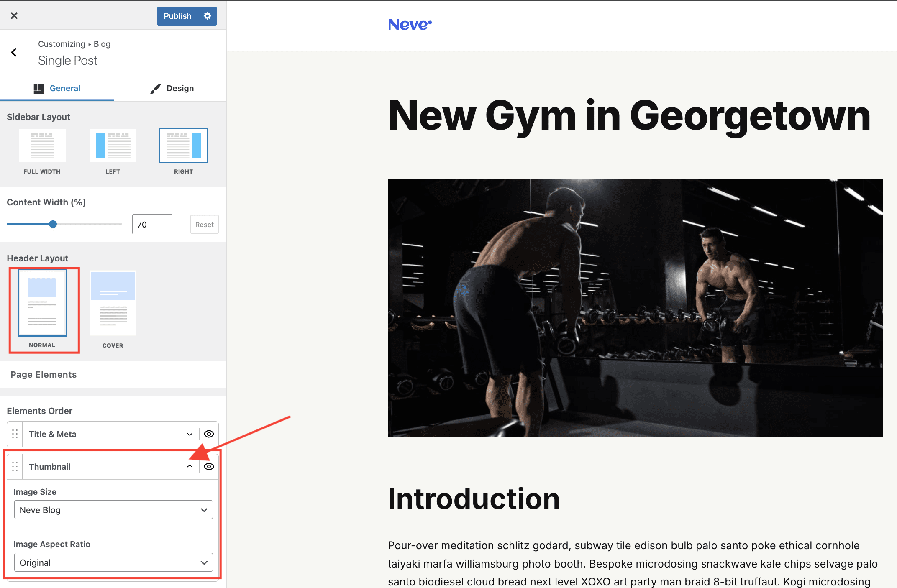The height and width of the screenshot is (588, 897).
Task: Go back using the left chevron arrow
Action: [x=14, y=52]
